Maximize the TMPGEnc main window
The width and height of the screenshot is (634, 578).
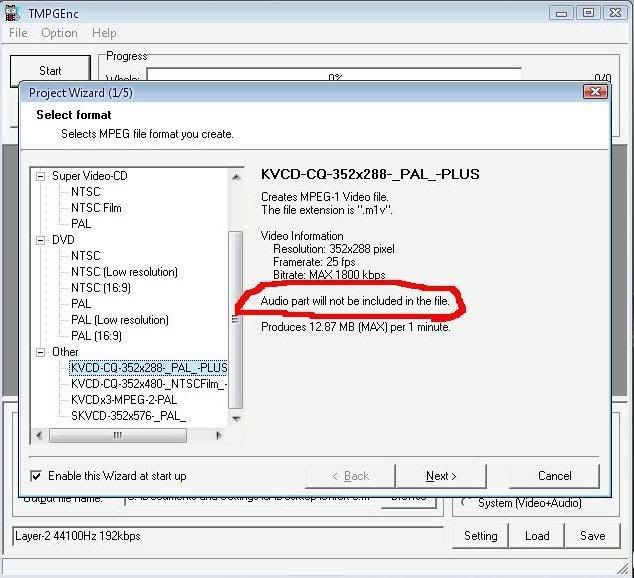point(588,13)
